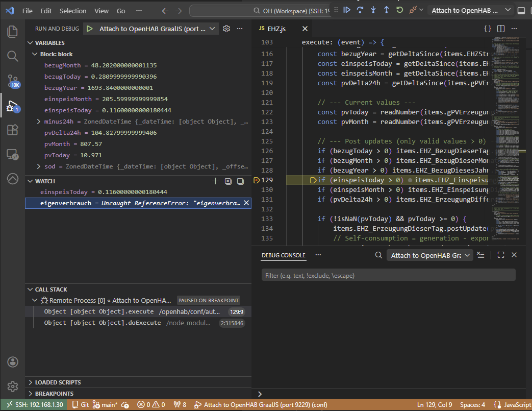Open the Selection menu
Viewport: 532px width, 411px height.
[73, 11]
